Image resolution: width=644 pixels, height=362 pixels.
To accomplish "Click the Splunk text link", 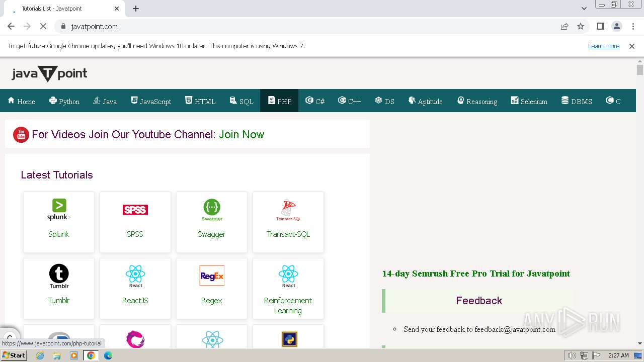I will point(59,234).
